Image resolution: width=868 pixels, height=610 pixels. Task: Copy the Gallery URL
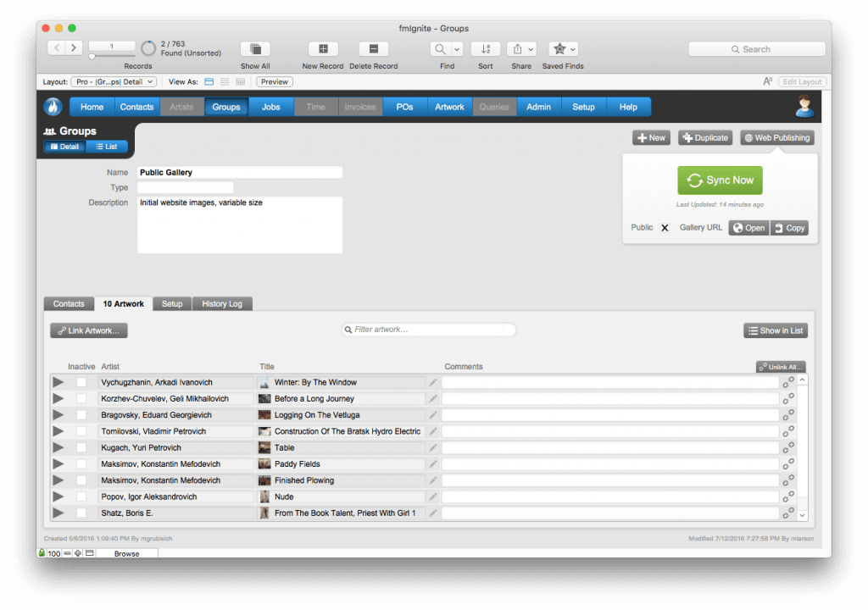[x=789, y=227]
